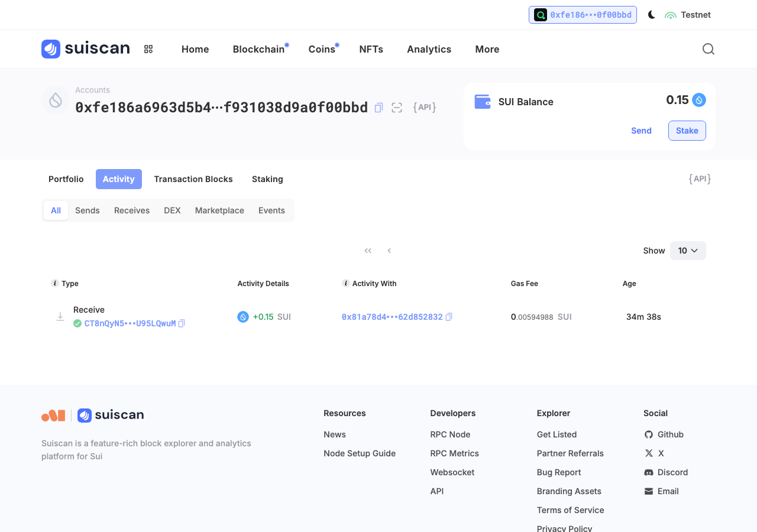Screen dimensions: 757x532
Task: Open API link beside account address
Action: point(425,107)
